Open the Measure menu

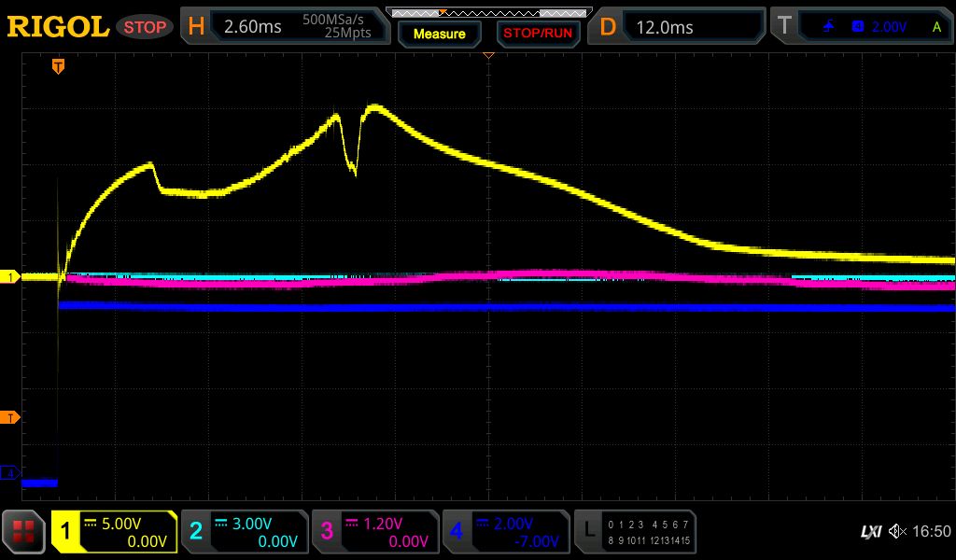(x=439, y=34)
